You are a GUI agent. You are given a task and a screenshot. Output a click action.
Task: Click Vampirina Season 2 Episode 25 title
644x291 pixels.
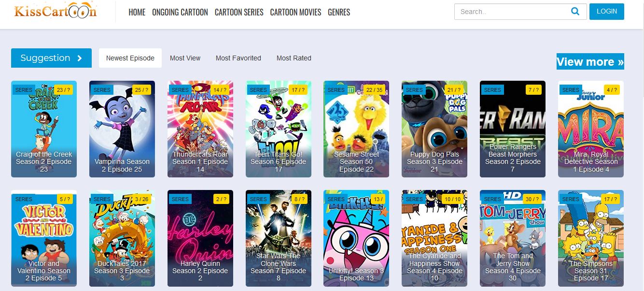point(122,165)
